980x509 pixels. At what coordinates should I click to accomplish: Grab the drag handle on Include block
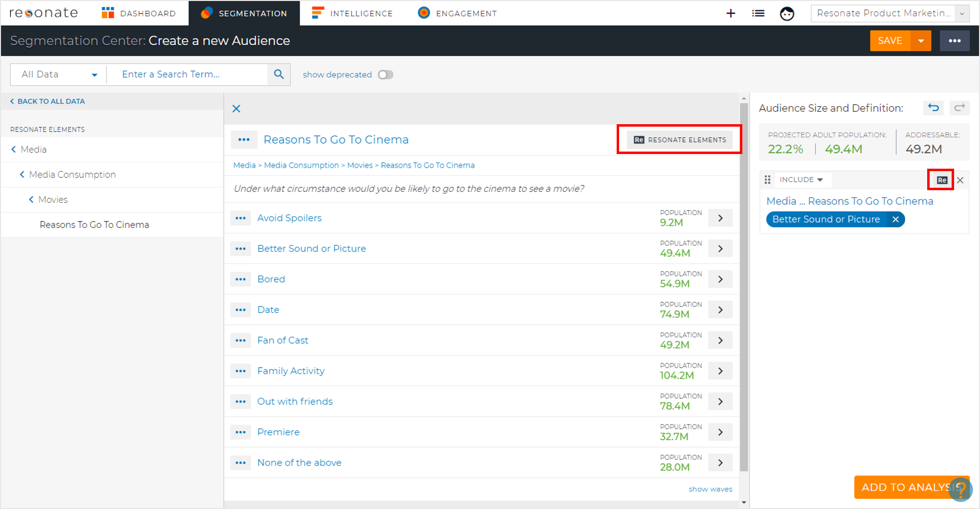[767, 180]
